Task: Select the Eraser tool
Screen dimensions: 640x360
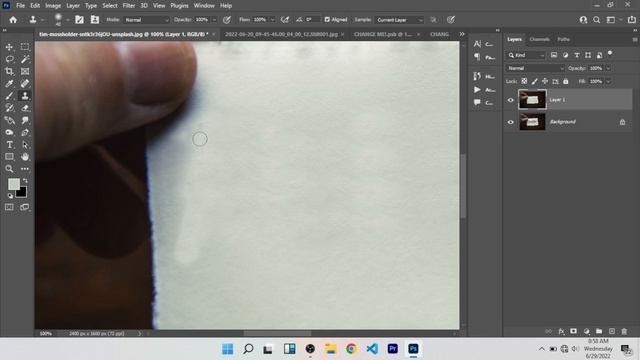Action: click(25, 108)
